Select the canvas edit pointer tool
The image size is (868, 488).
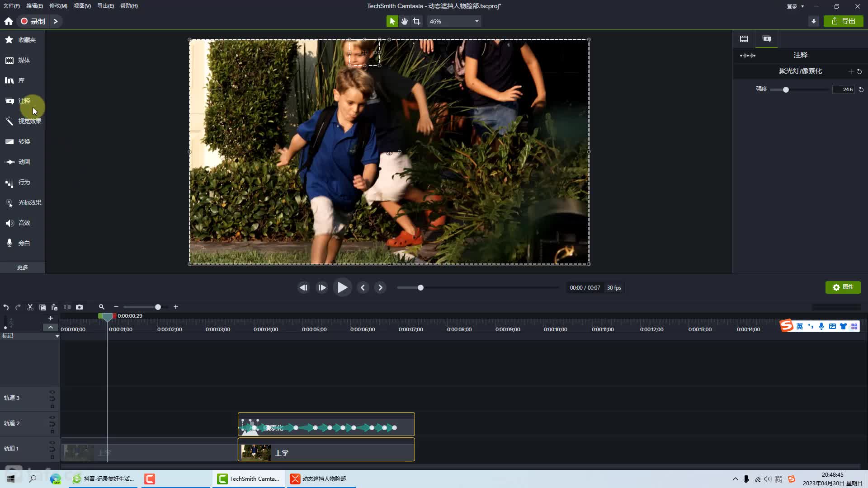392,21
